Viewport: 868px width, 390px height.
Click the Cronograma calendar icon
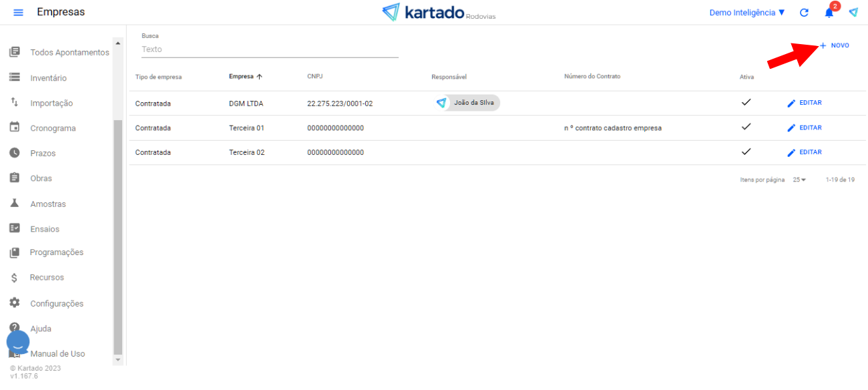pos(14,128)
